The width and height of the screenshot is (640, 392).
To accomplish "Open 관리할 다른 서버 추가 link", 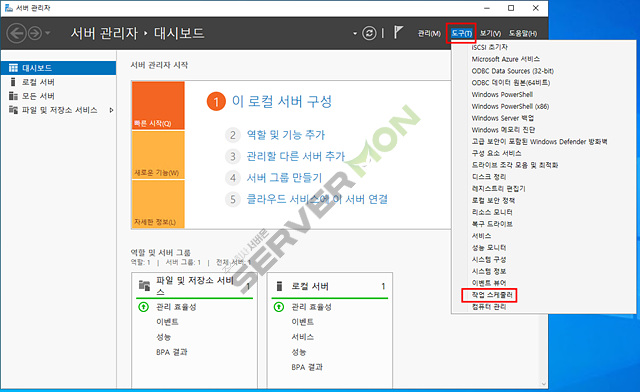I will click(x=296, y=156).
